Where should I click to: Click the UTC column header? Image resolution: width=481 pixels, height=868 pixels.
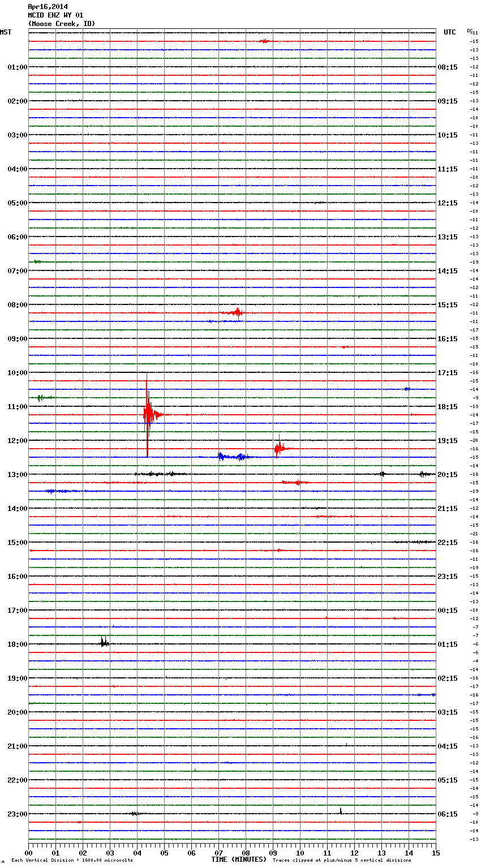point(449,32)
